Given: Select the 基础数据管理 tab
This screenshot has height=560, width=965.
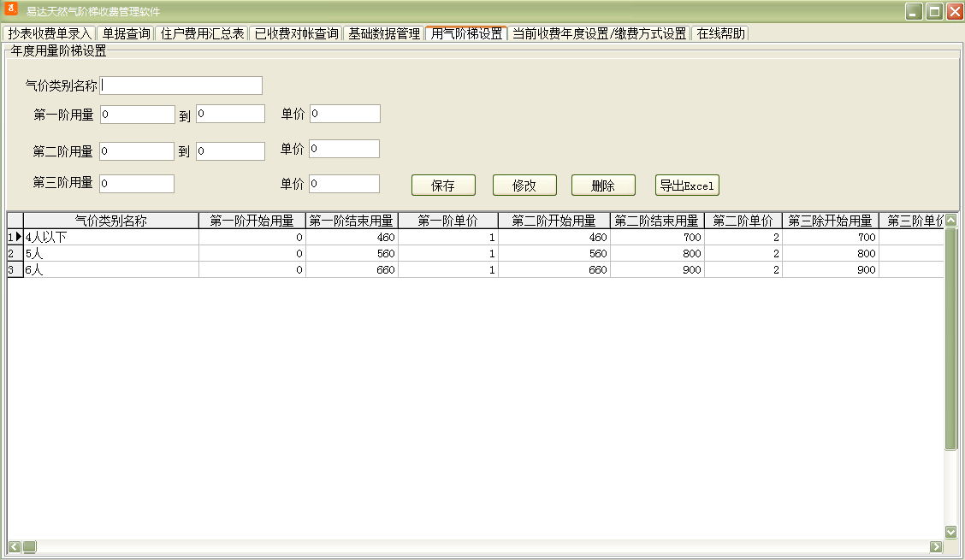Looking at the screenshot, I should tap(384, 33).
